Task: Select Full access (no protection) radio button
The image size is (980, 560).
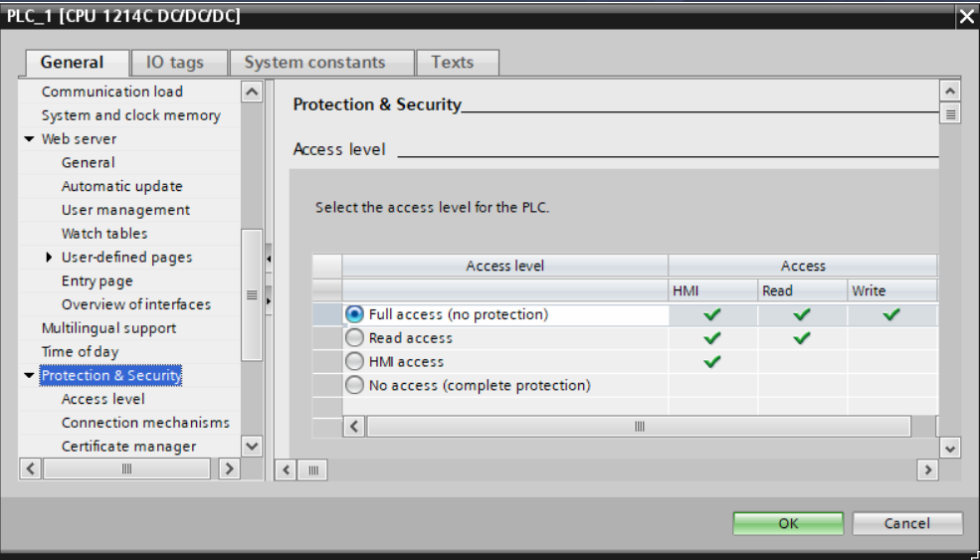Action: click(x=354, y=314)
